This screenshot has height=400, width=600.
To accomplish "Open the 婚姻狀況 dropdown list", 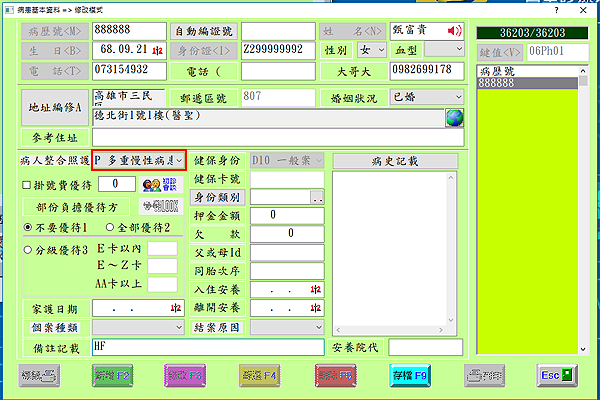I will (x=458, y=97).
